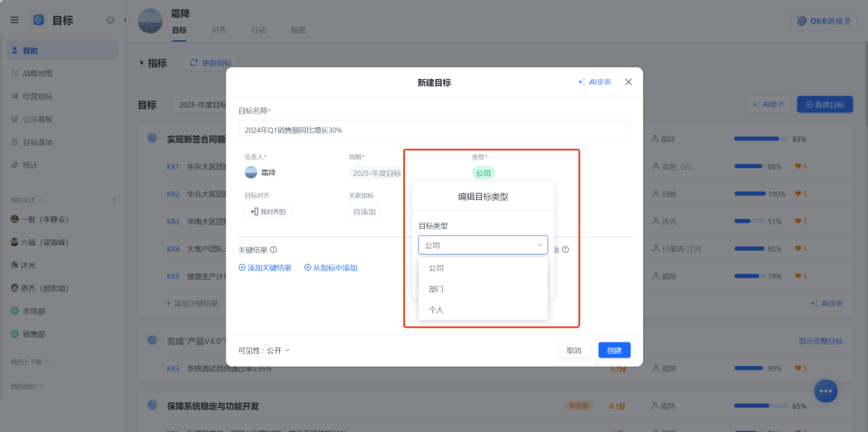Viewport: 868px width, 432px height.
Task: Switch to the 目标 tab
Action: (179, 30)
